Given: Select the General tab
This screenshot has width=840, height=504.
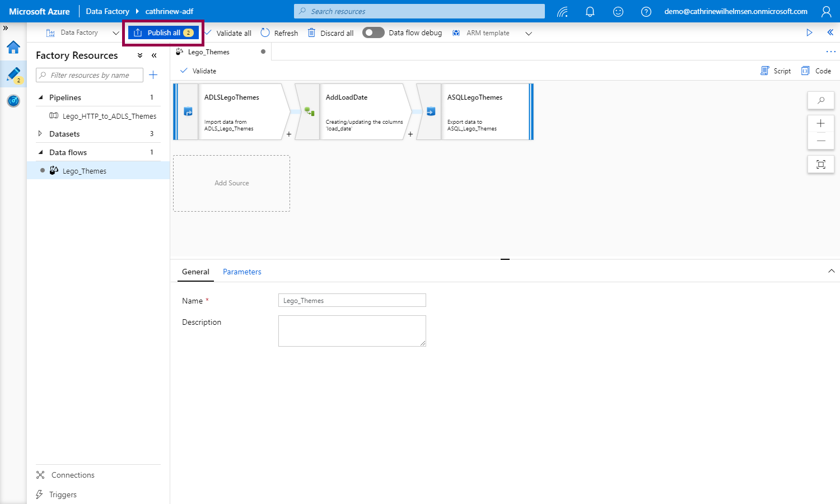Looking at the screenshot, I should click(195, 272).
